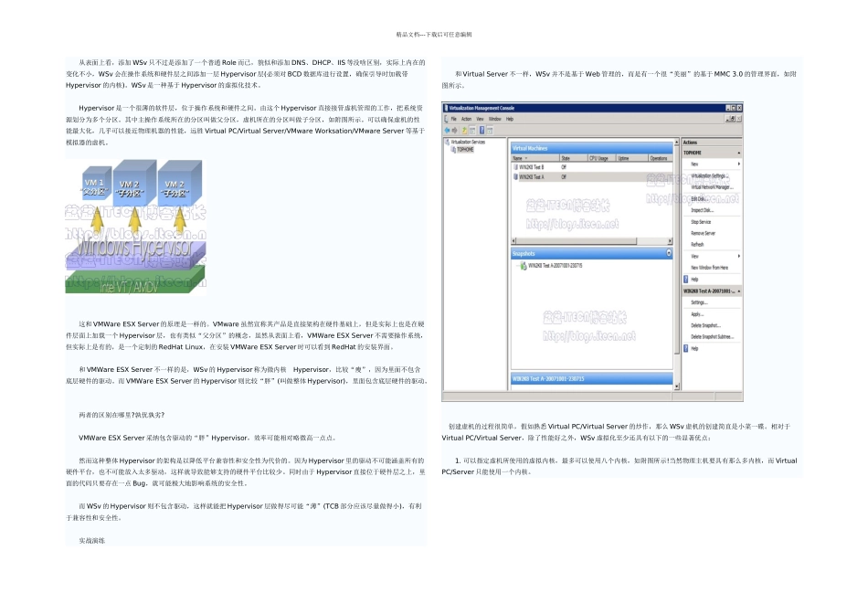Open the Window menu
Screen dimensions: 868x614
tap(495, 119)
